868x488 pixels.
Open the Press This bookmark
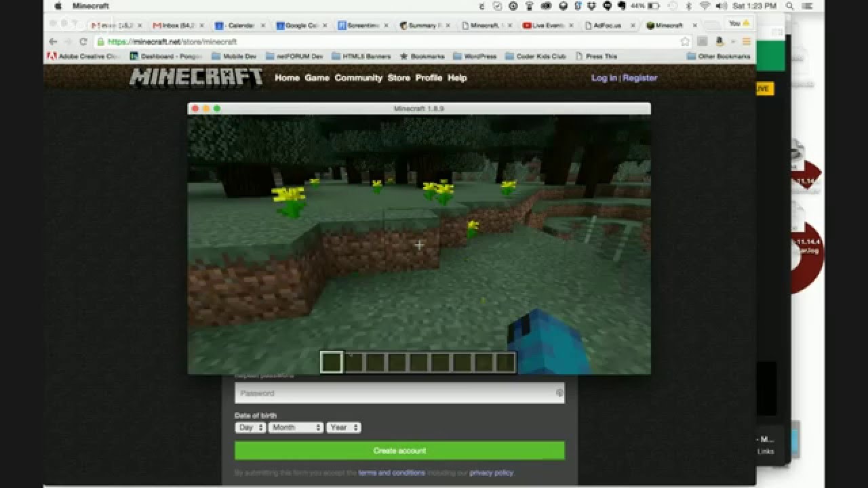point(596,56)
